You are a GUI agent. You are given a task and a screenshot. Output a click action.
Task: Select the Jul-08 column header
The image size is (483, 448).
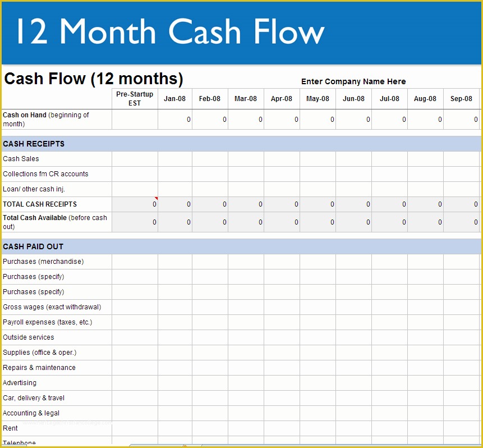[x=389, y=99]
